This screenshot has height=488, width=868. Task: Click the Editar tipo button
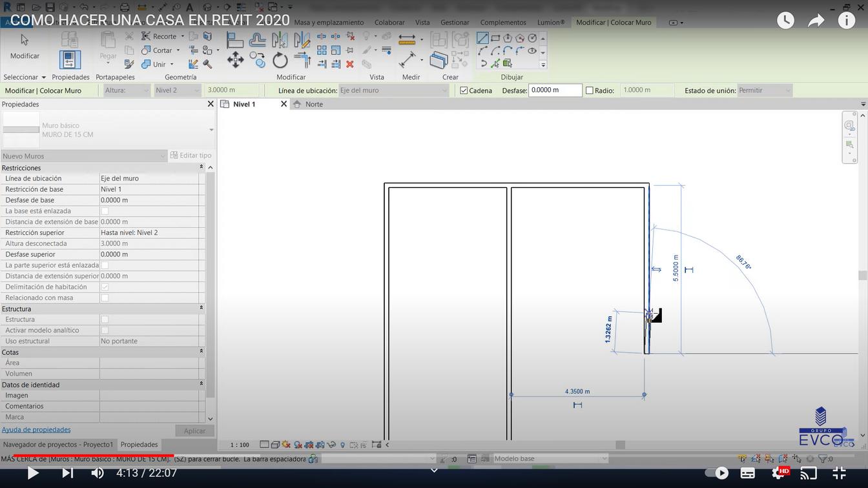click(x=191, y=156)
